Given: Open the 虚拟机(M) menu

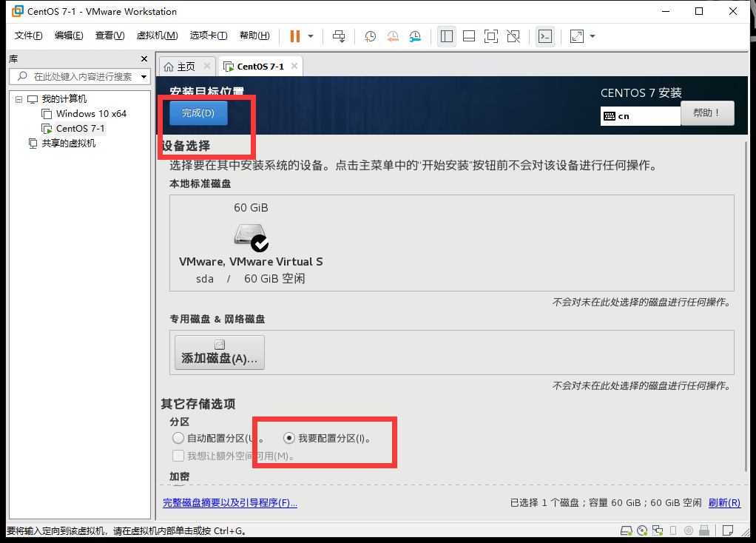Looking at the screenshot, I should click(x=157, y=36).
